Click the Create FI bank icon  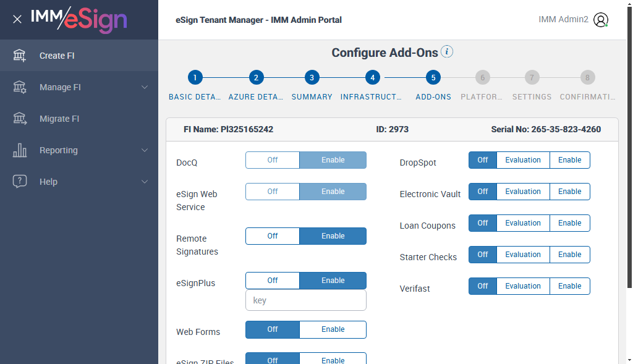19,55
